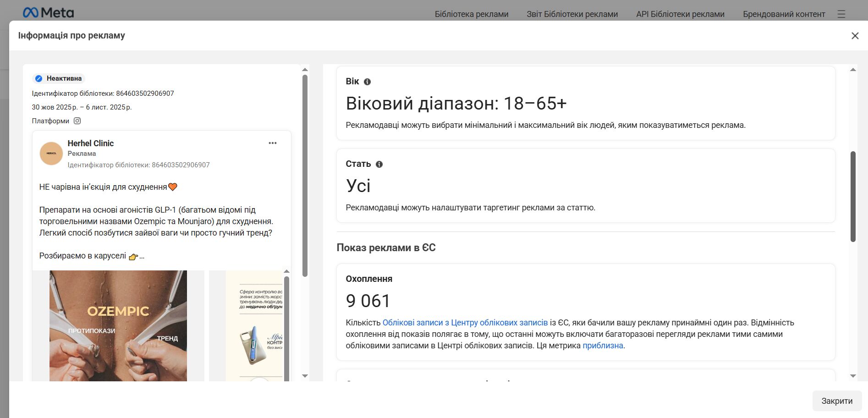Open Брендований контент menu item
The height and width of the screenshot is (418, 868).
784,14
